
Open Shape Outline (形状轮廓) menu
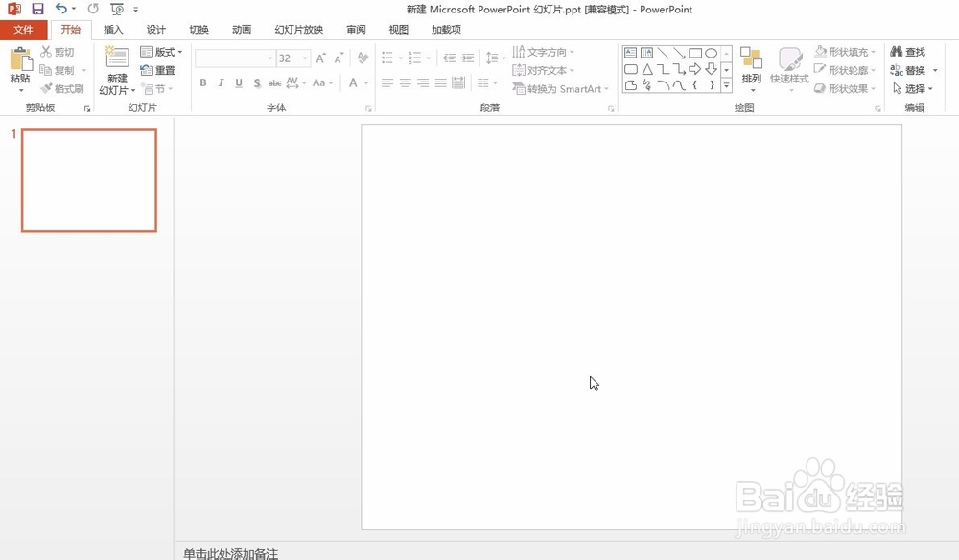(x=845, y=70)
